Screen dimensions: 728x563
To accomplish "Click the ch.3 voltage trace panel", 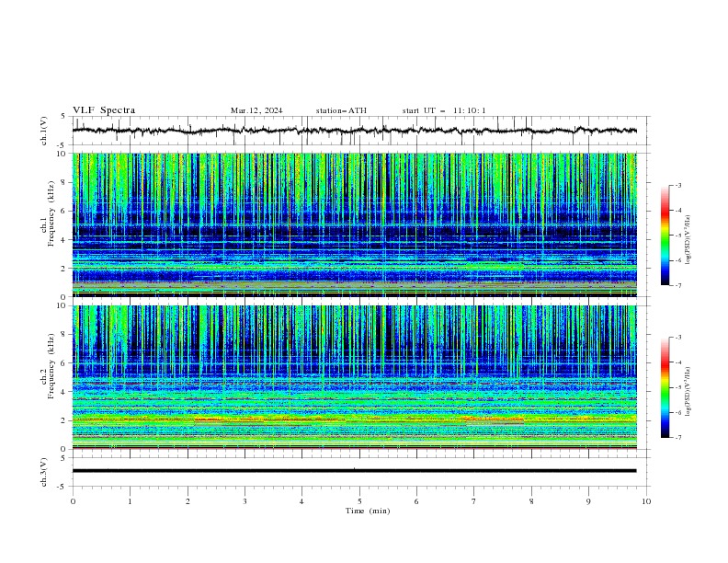I will click(x=354, y=471).
